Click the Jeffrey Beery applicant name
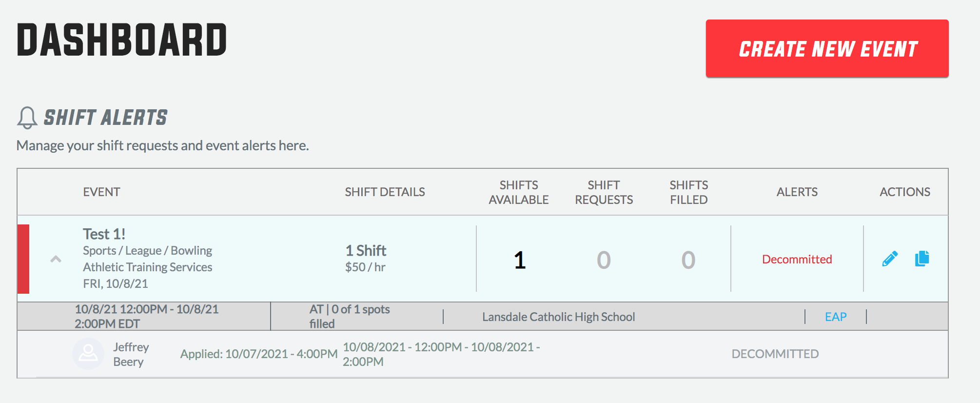Image resolution: width=980 pixels, height=403 pixels. [x=131, y=354]
